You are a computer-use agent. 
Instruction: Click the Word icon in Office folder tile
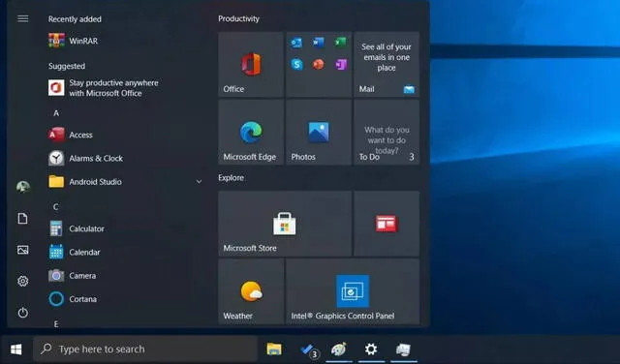coord(319,43)
